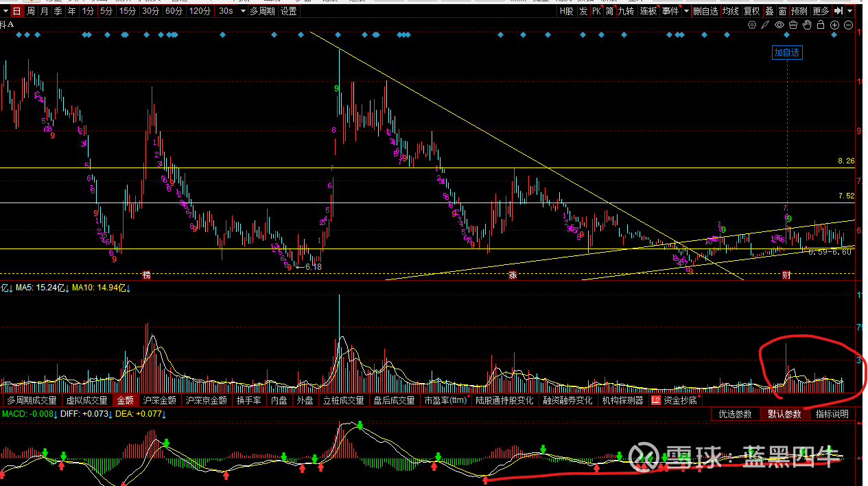Open 事件 events menu
The height and width of the screenshot is (486, 868).
click(x=670, y=11)
